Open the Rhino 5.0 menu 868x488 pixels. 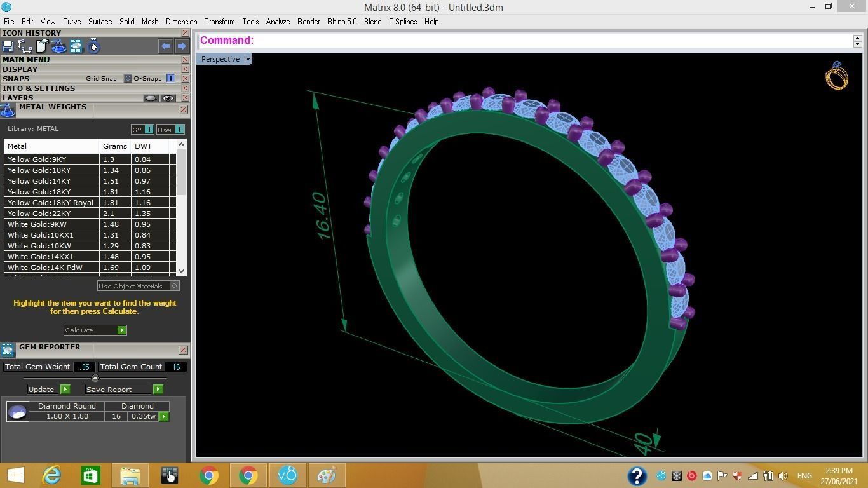342,22
